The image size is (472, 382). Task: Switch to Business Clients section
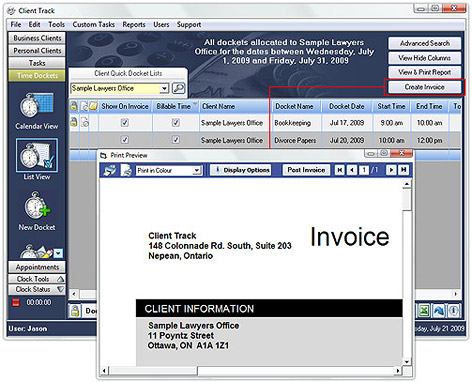(x=37, y=38)
